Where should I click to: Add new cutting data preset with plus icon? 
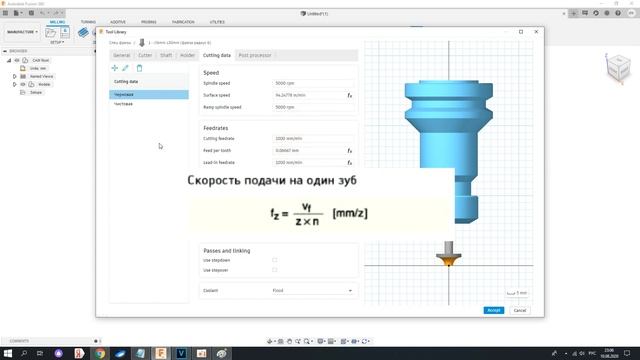point(115,68)
